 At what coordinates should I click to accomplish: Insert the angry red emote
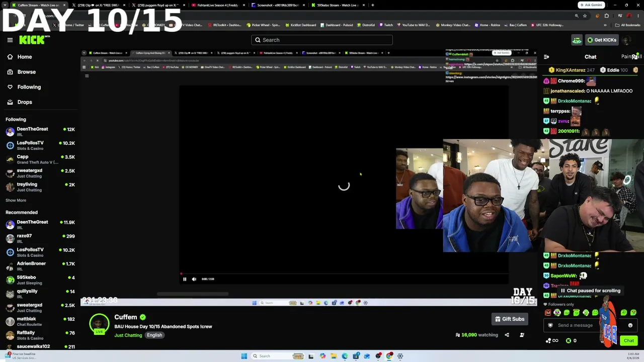coord(547,313)
